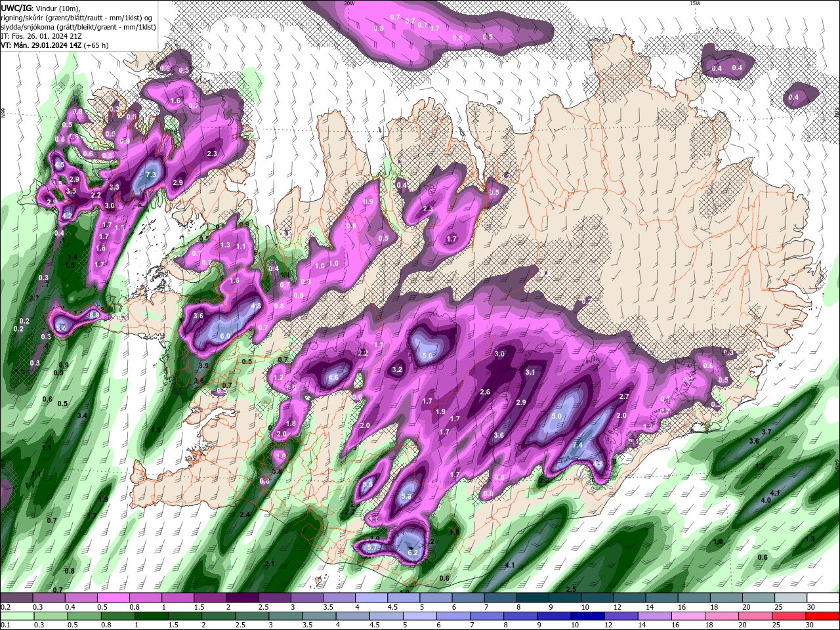Click the 6.0 snowfall value on the map
The height and width of the screenshot is (630, 840).
pos(224,336)
